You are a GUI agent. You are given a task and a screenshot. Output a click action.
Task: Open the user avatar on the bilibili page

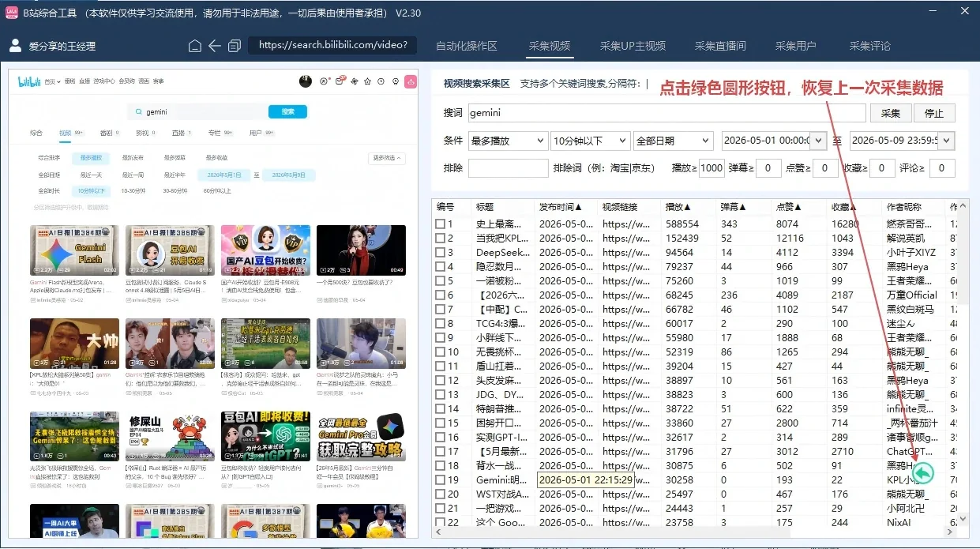306,81
